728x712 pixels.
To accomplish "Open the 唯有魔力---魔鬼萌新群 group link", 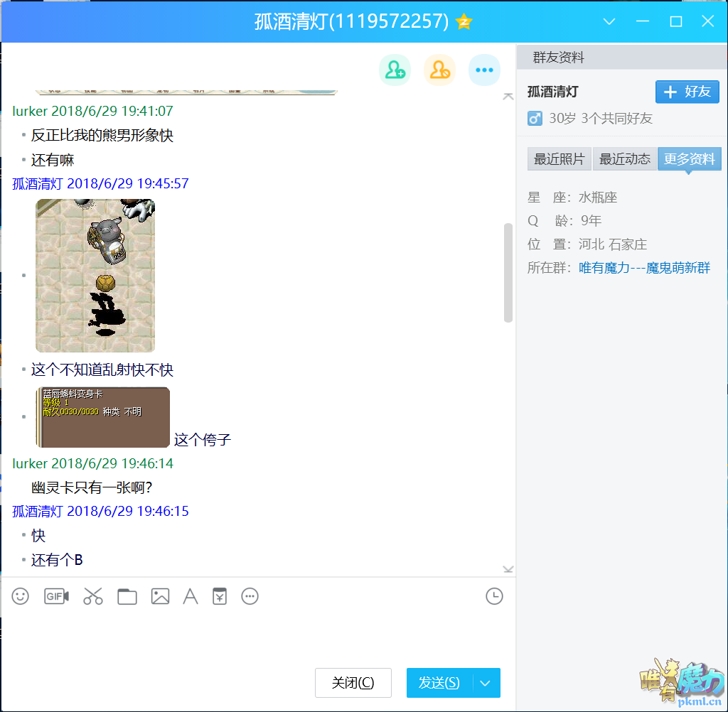I will point(644,268).
